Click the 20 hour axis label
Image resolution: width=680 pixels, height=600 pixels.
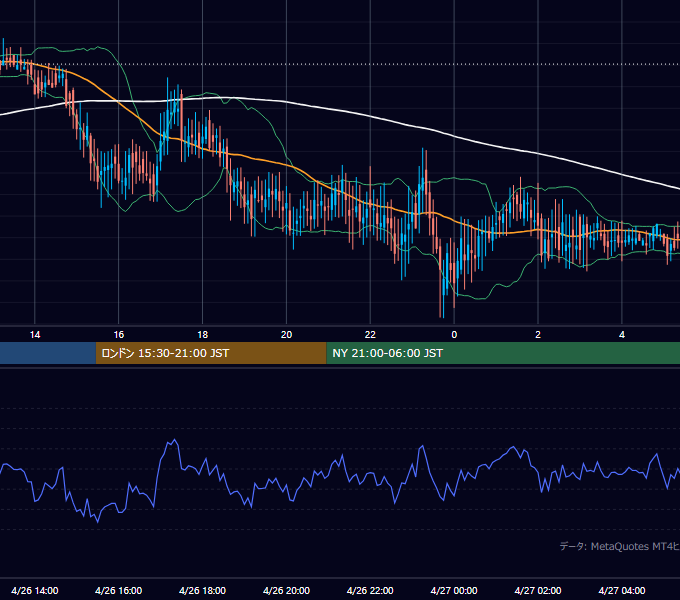pos(286,335)
